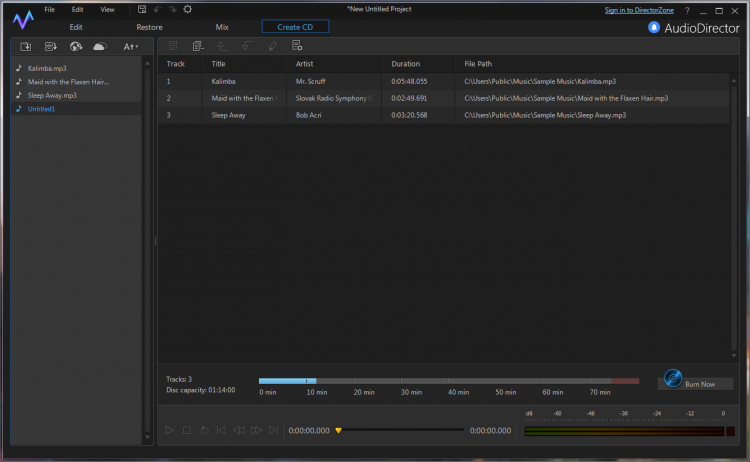Select Kalimba.mp3 in the library
The image size is (750, 462).
[x=77, y=68]
